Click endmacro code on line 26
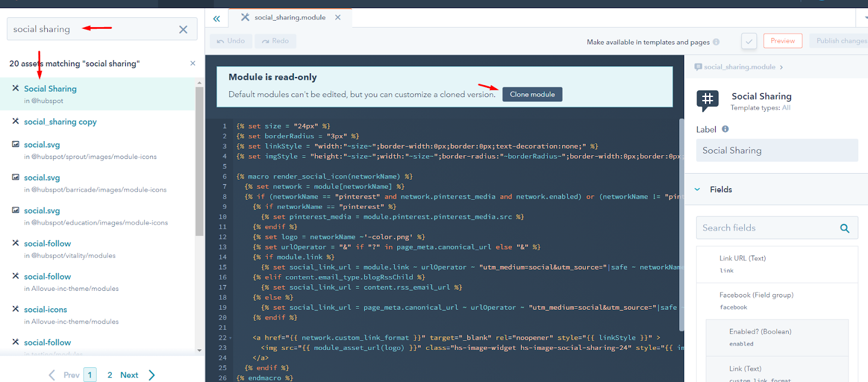 265,378
